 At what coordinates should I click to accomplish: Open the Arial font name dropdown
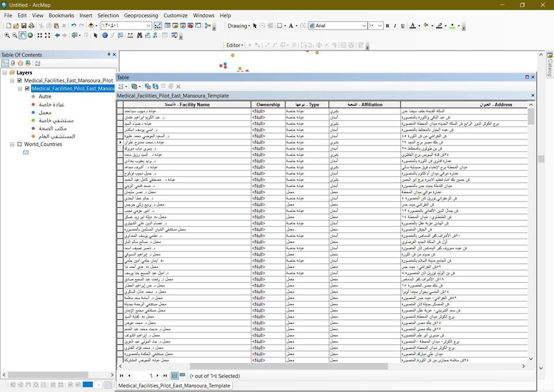click(364, 26)
